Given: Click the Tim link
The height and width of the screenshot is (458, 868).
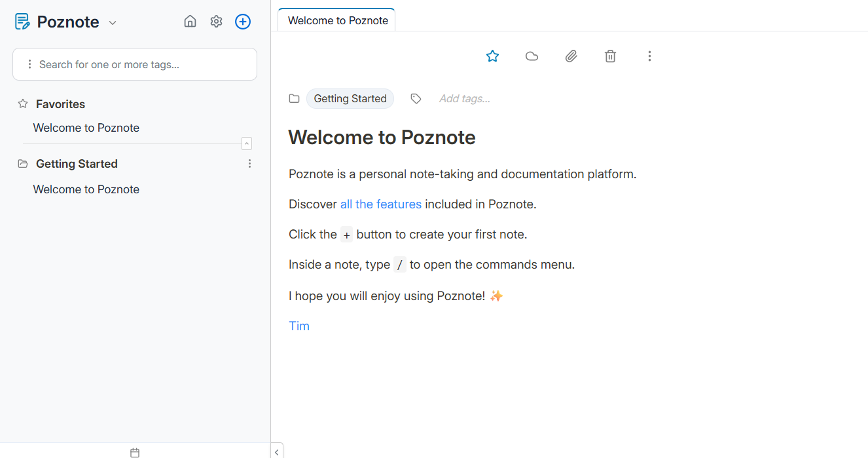Looking at the screenshot, I should click(x=299, y=326).
